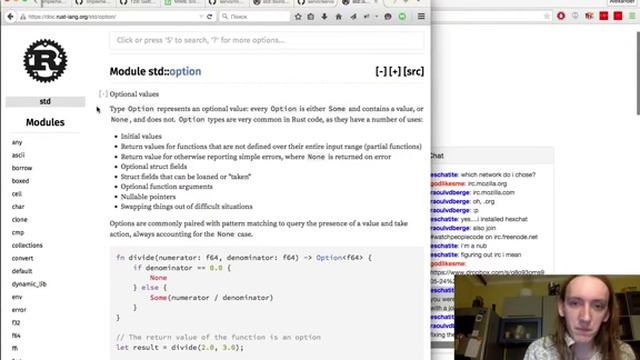
Task: Click the 'Modules' sidebar heading
Action: (x=45, y=122)
